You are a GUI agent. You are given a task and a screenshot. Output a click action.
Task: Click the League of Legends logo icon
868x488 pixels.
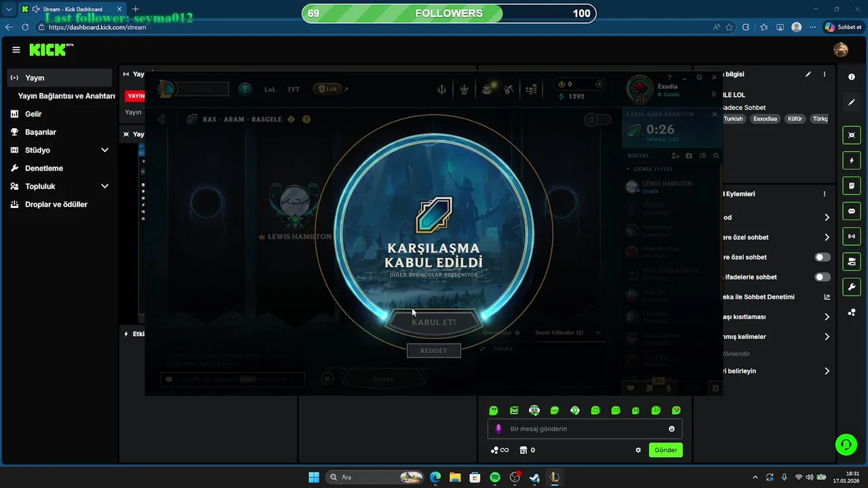(167, 89)
